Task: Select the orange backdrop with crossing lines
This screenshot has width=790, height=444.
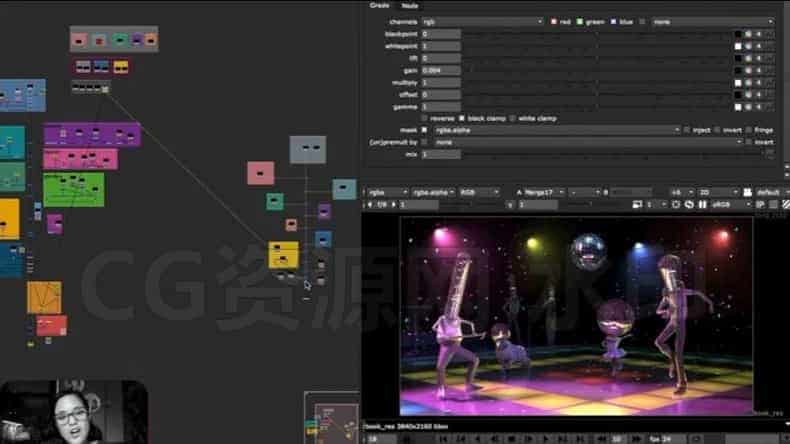Action: tap(44, 297)
